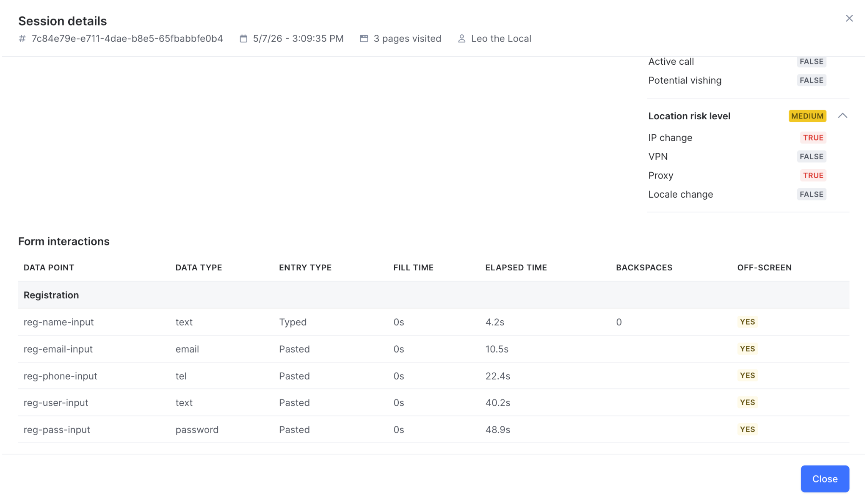Click the 10.5s elapsed time value
The image size is (867, 504).
(497, 349)
